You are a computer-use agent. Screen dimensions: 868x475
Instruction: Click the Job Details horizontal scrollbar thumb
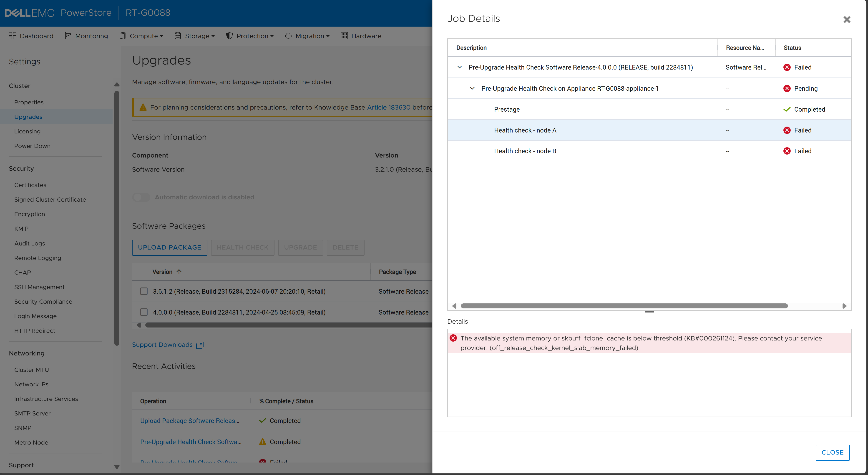[x=624, y=306]
